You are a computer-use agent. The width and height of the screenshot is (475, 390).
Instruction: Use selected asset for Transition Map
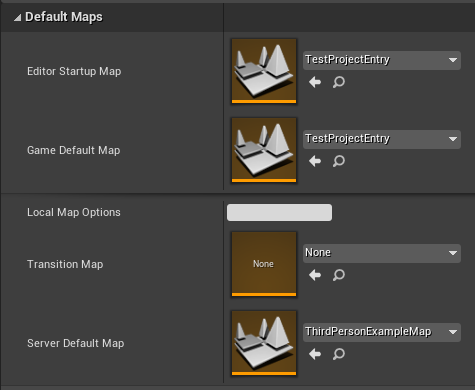(315, 275)
